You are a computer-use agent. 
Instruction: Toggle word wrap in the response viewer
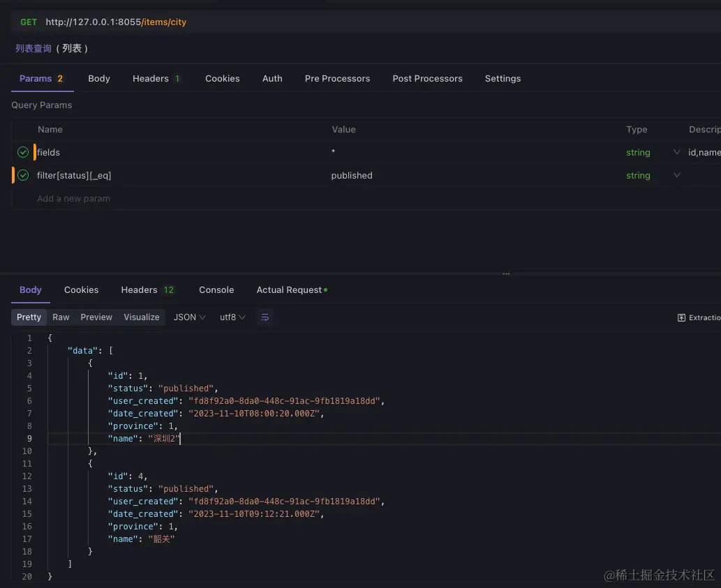(264, 317)
